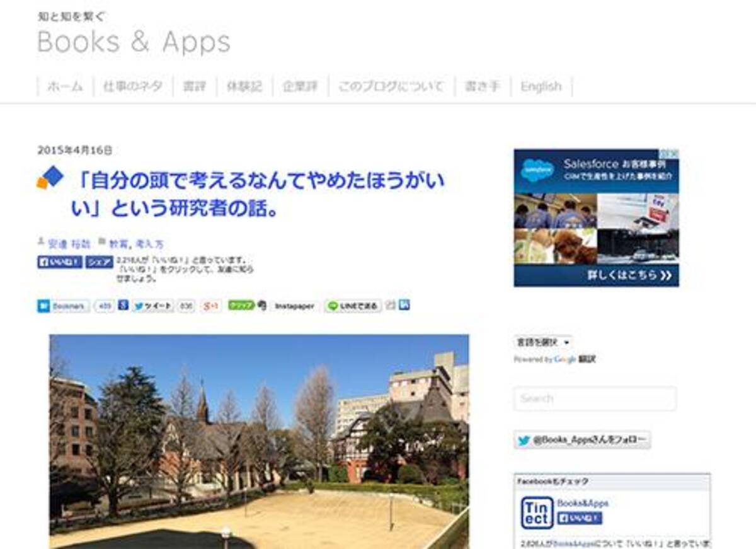Click the LINEで送る button
The height and width of the screenshot is (549, 756).
353,306
